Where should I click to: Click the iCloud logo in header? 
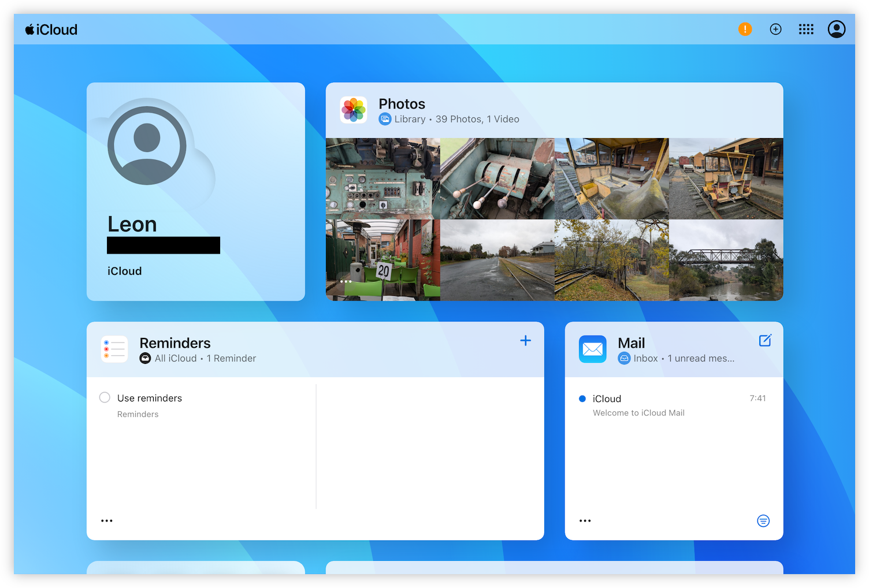pos(51,29)
